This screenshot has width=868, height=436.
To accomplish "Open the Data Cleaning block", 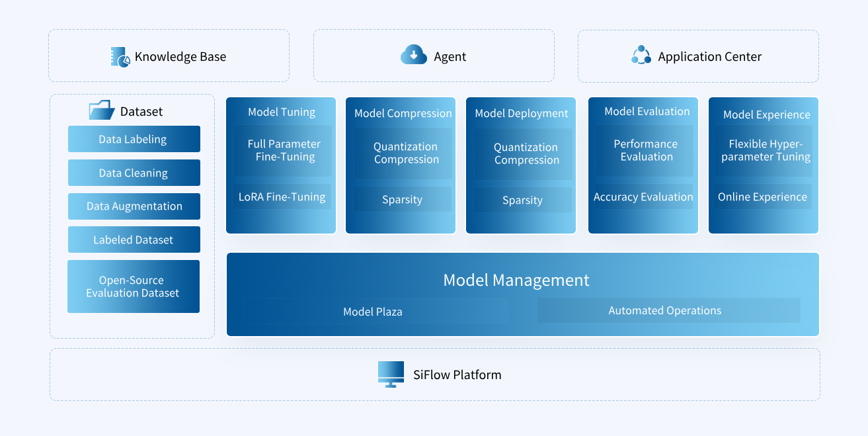I will (x=134, y=173).
